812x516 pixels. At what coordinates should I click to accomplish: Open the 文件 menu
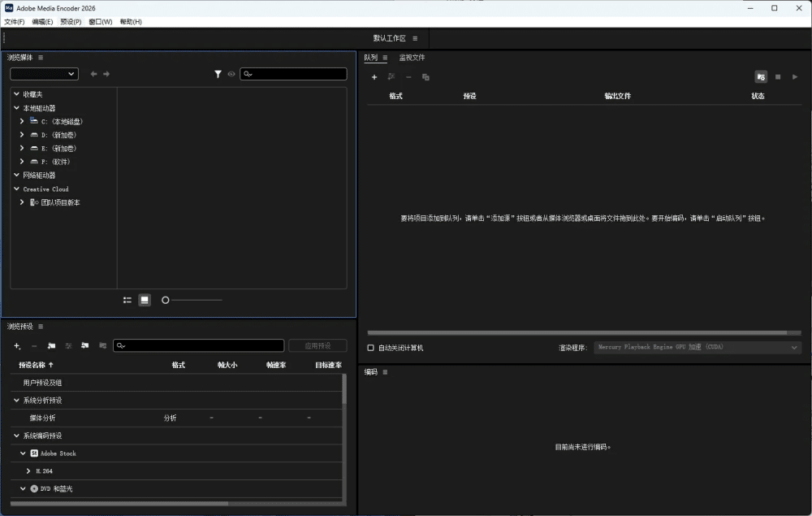pos(13,21)
